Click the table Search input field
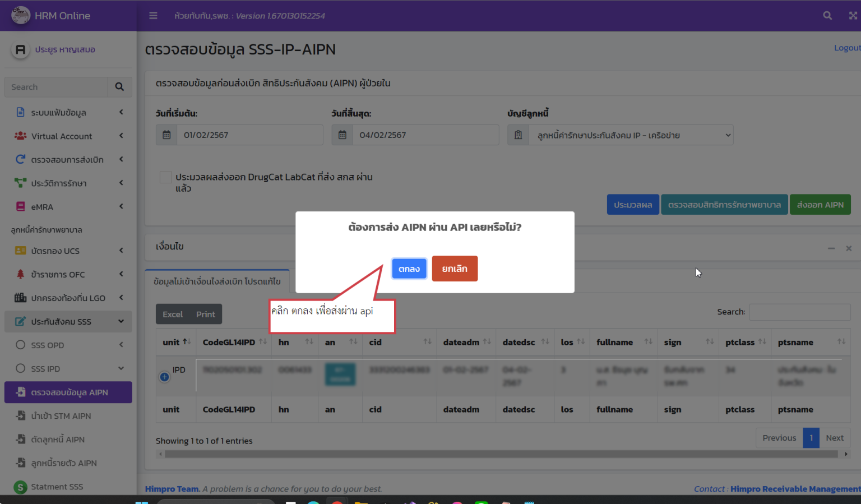This screenshot has width=861, height=504. [x=800, y=312]
